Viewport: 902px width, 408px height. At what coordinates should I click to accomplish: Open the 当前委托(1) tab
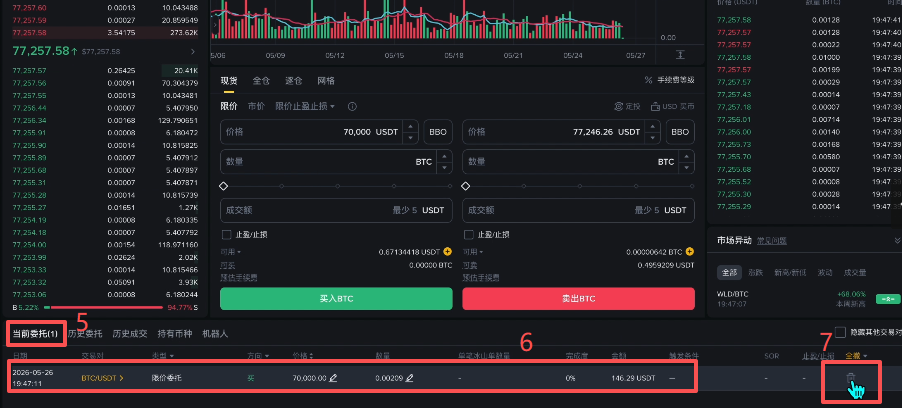tap(35, 334)
